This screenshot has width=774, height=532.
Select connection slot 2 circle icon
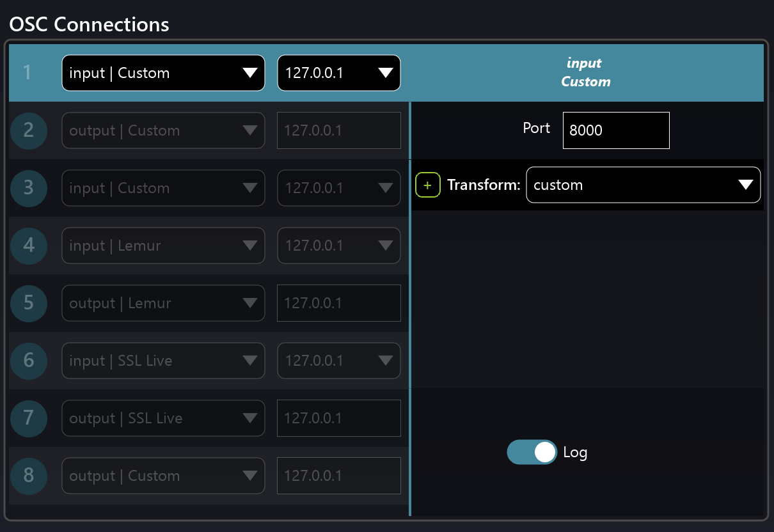[x=29, y=130]
